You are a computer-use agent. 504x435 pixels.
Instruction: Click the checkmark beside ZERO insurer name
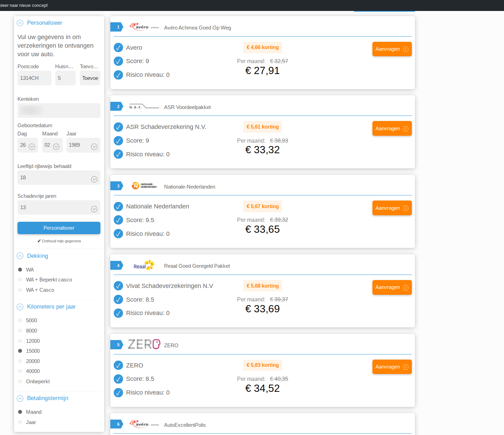coord(118,365)
